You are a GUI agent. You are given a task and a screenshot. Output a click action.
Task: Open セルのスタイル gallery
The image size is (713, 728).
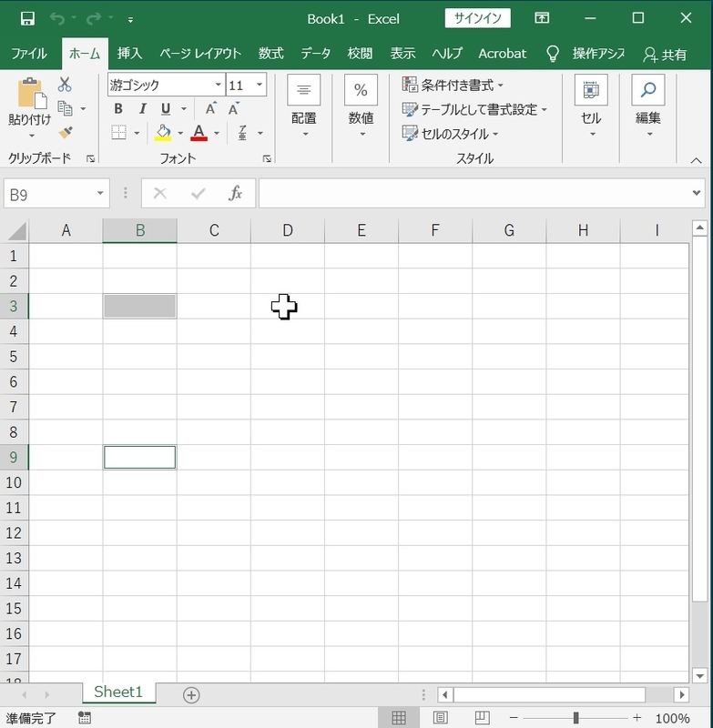(450, 134)
